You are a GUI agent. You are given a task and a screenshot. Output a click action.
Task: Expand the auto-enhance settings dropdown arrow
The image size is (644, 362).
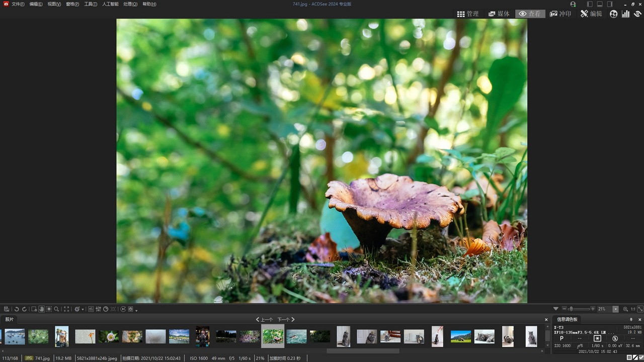(83, 310)
